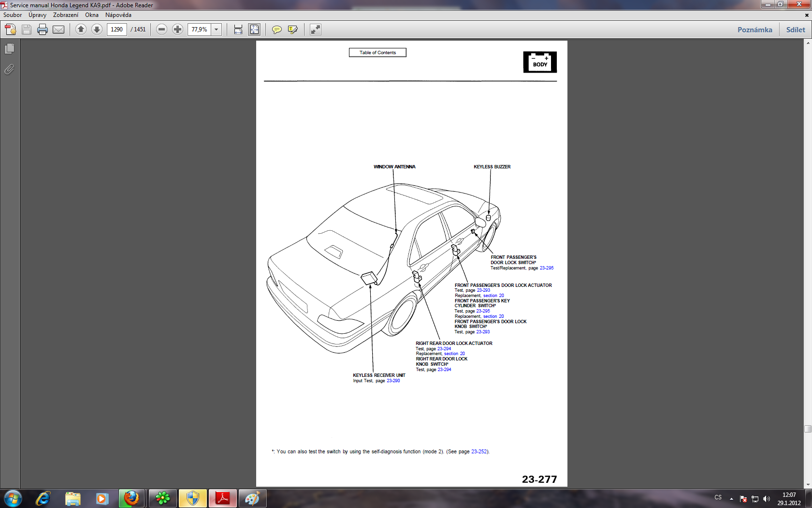Toggle fit to window width scrolling mode
812x508 pixels.
[238, 30]
